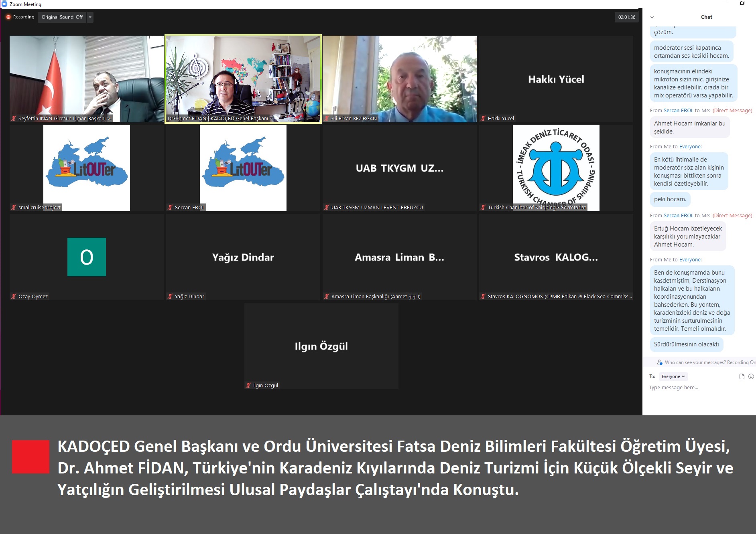Click the 'peki hocam.' chat message
The height and width of the screenshot is (534, 756).
coord(670,199)
